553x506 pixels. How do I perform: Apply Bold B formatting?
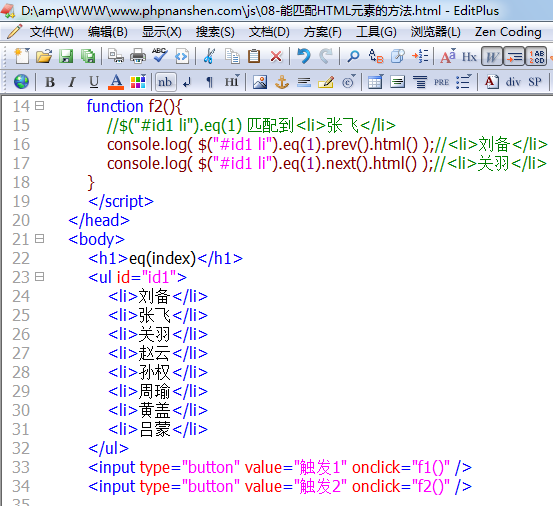[x=50, y=82]
